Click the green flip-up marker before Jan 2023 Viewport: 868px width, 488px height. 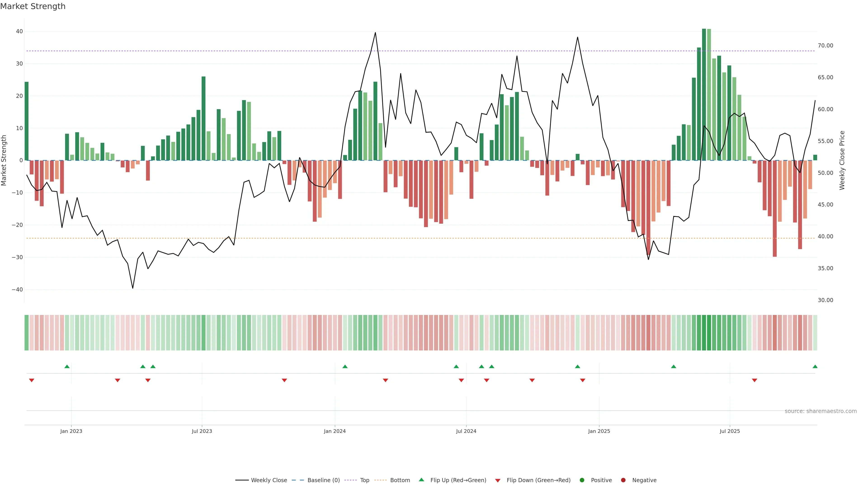point(67,366)
